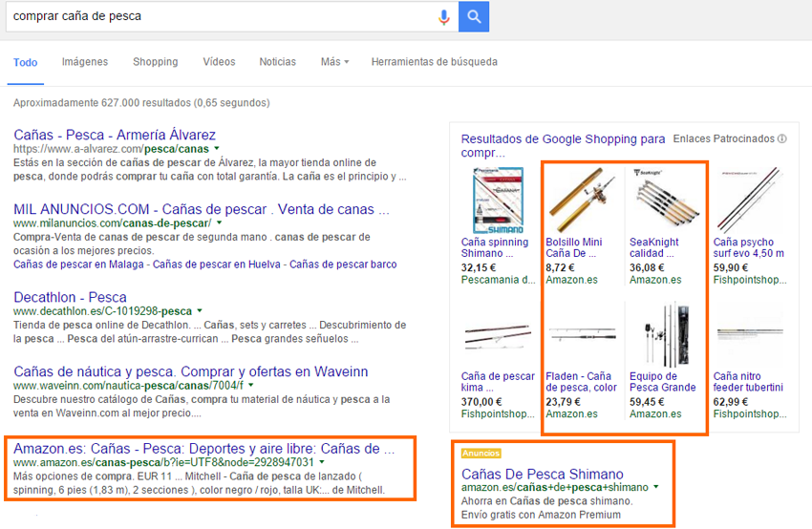Viewport: 812px width, 529px height.
Task: Click the Equipo de Pesca Grande image
Action: point(667,334)
